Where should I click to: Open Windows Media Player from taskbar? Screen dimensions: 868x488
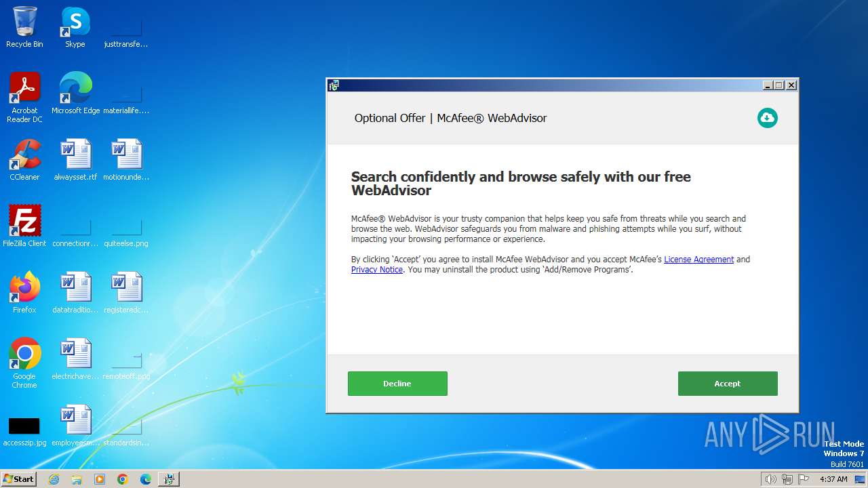pos(100,479)
